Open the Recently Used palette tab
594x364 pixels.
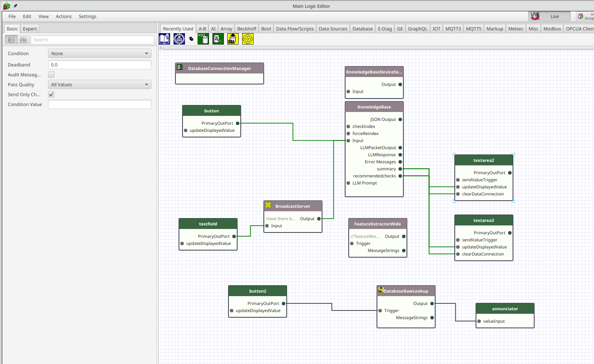pyautogui.click(x=178, y=29)
